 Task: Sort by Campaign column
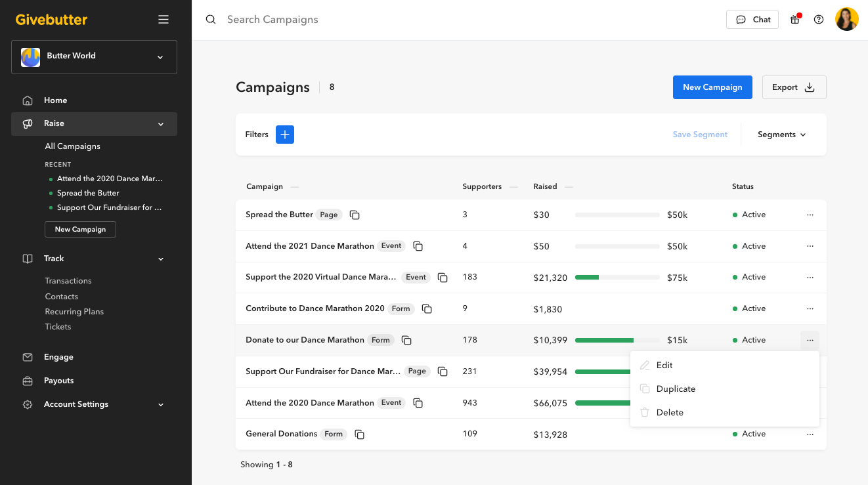272,187
